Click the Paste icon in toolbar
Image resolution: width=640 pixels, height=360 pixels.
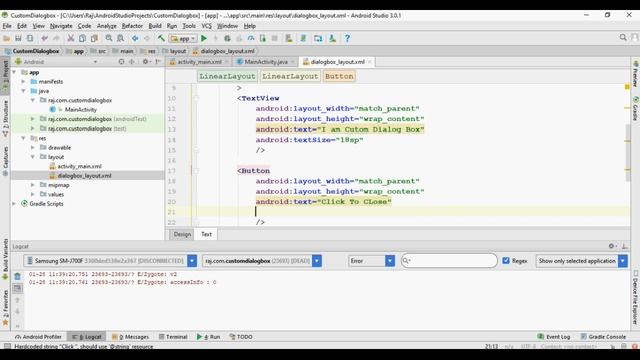[x=94, y=38]
